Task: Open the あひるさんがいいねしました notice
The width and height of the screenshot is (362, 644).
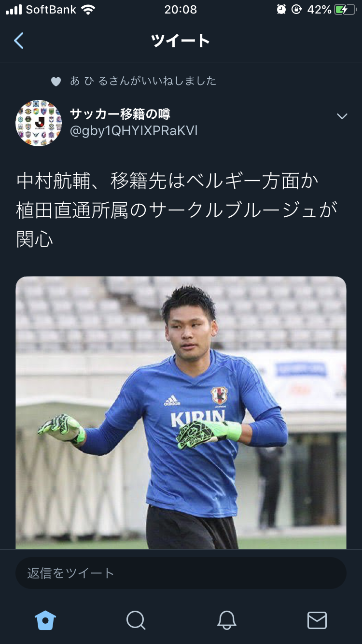Action: coord(143,81)
